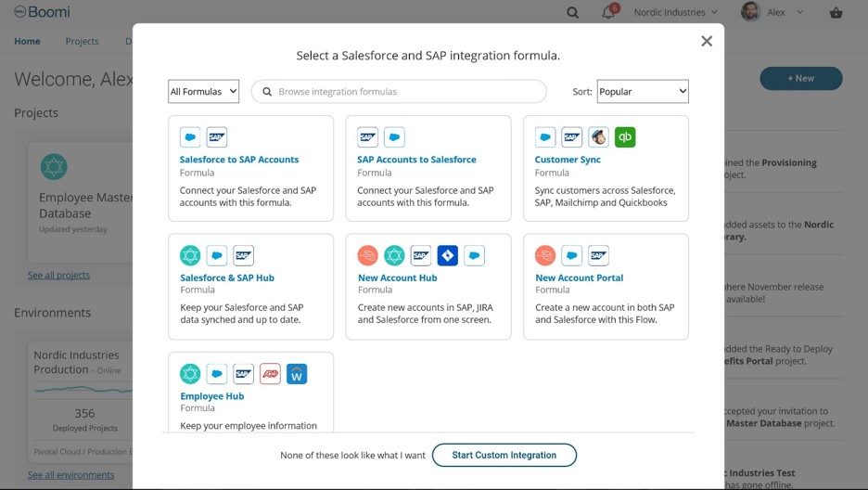
Task: Click Workday icon on Employee Hub card
Action: pyautogui.click(x=296, y=374)
